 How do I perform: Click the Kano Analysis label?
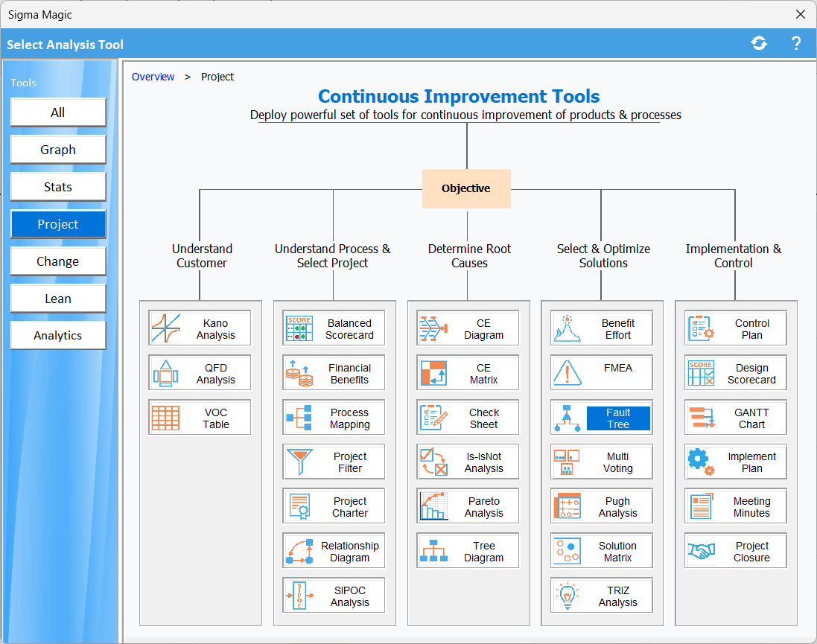point(216,329)
